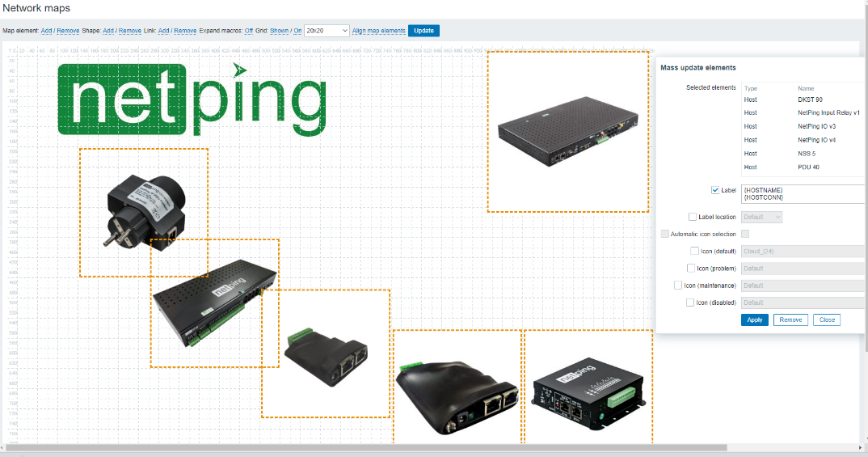Click the Mass update elements panel title
Screen dimensions: 868x457
point(698,68)
